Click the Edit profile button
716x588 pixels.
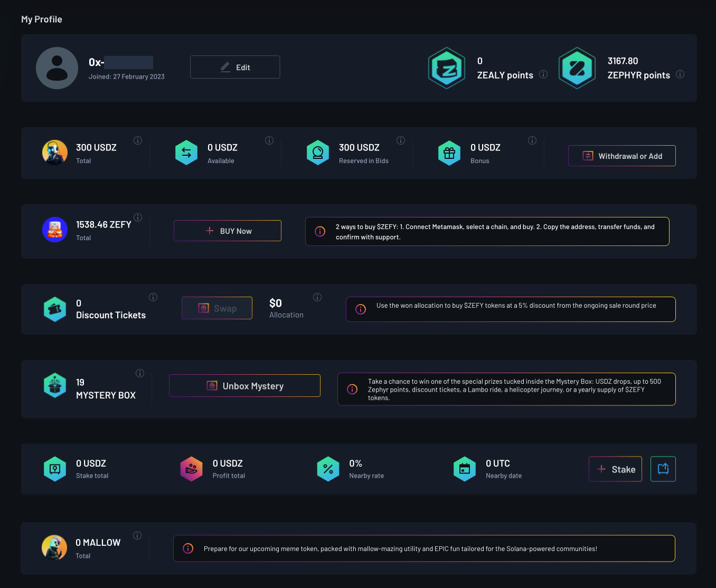coord(235,67)
